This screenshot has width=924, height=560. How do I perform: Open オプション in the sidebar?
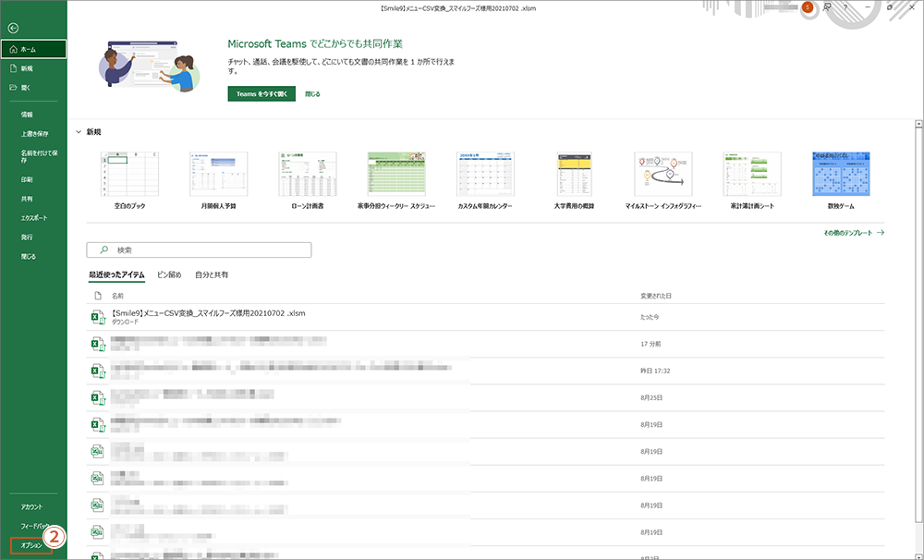31,545
